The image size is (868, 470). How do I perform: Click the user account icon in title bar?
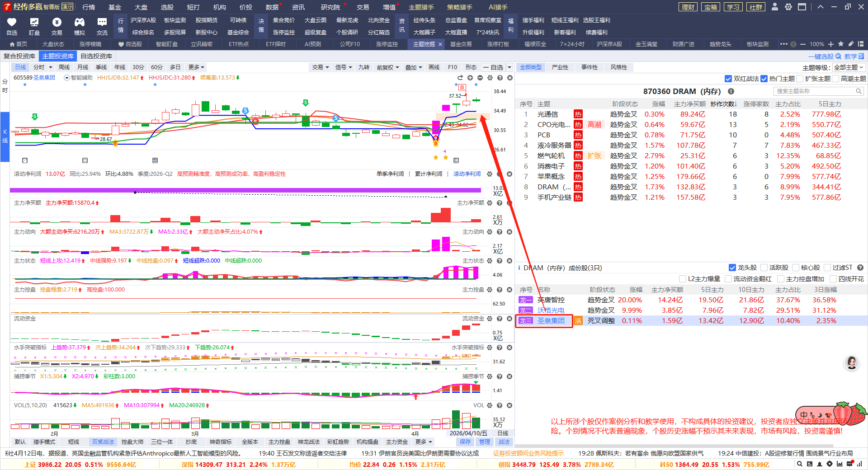point(775,7)
